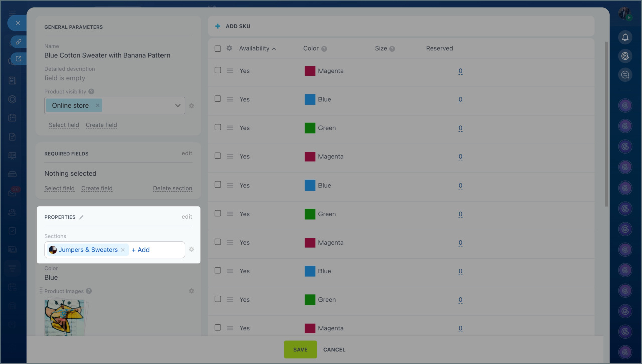Open SKU grid settings gear icon
Viewport: 642px width, 364px height.
pos(229,49)
